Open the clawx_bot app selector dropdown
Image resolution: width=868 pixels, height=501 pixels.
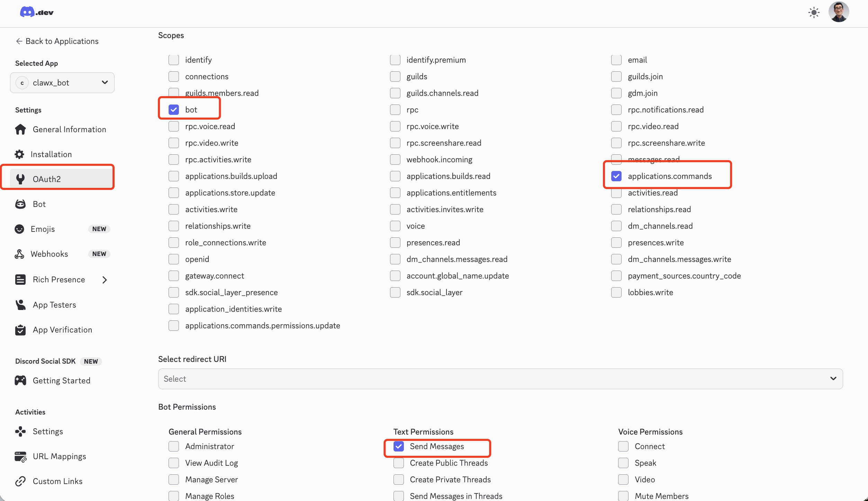tap(62, 83)
